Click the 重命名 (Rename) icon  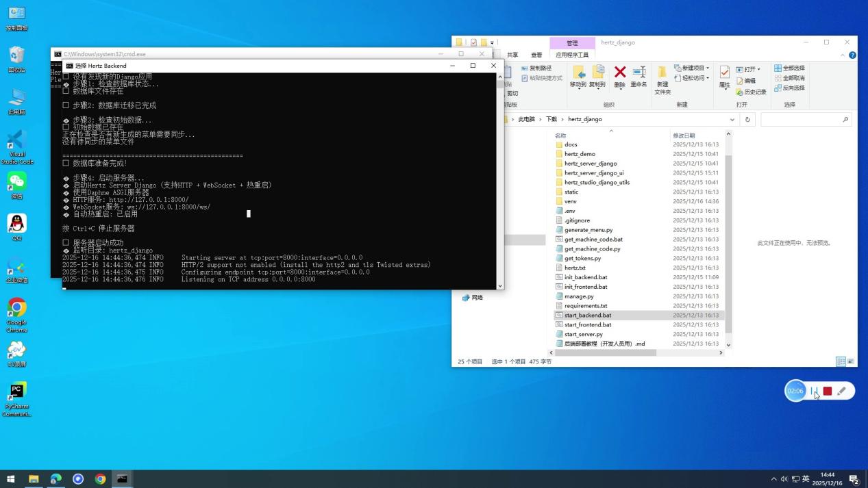point(638,74)
